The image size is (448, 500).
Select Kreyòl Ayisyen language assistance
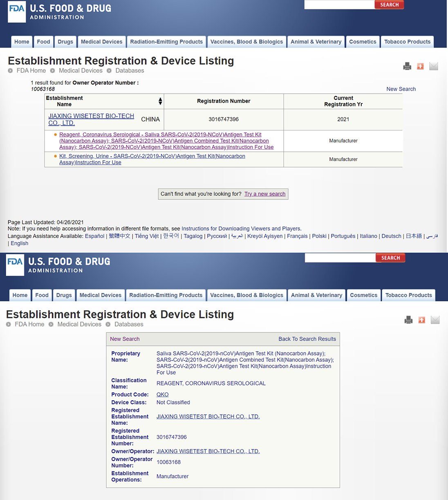click(x=265, y=236)
